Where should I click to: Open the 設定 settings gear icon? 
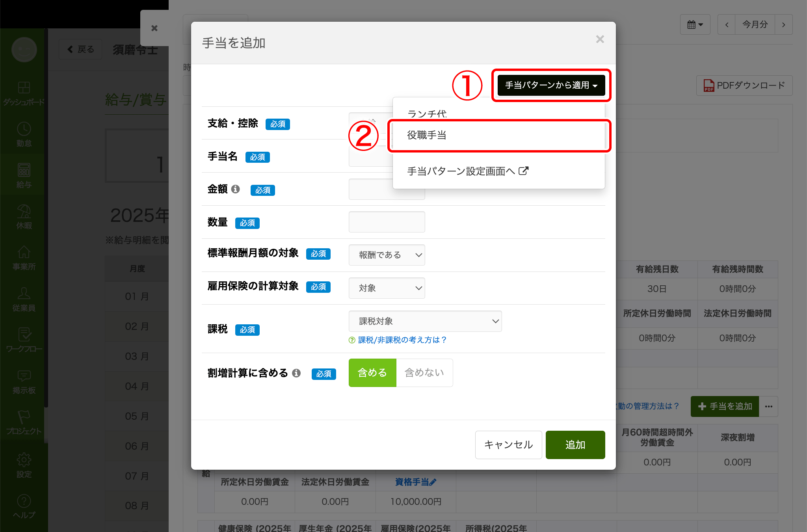point(24,459)
